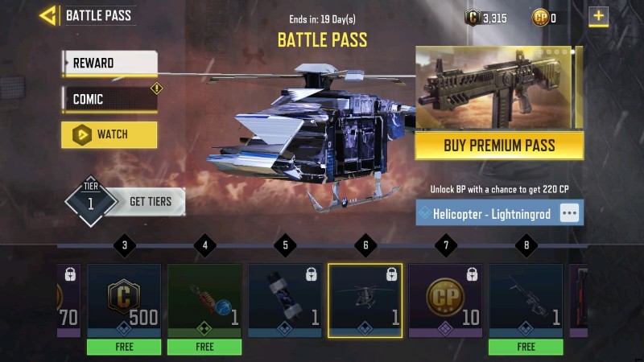Tap the credits coin icon showing 3,315
The width and height of the screenshot is (644, 362).
(473, 18)
